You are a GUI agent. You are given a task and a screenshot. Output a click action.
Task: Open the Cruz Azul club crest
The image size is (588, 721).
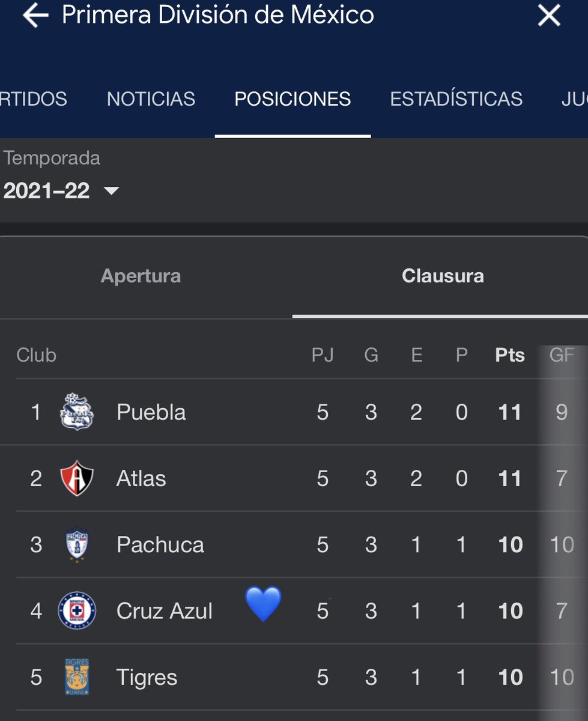[77, 610]
